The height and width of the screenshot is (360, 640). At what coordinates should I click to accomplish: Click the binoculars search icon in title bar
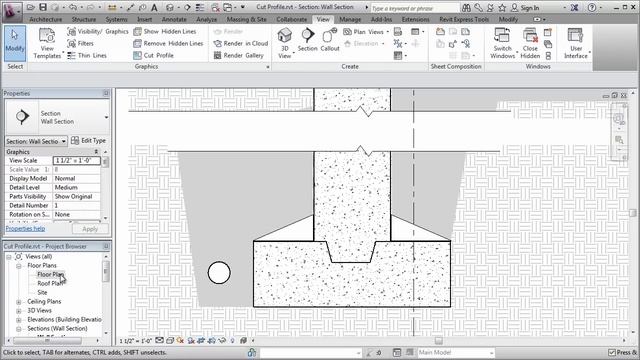click(466, 8)
